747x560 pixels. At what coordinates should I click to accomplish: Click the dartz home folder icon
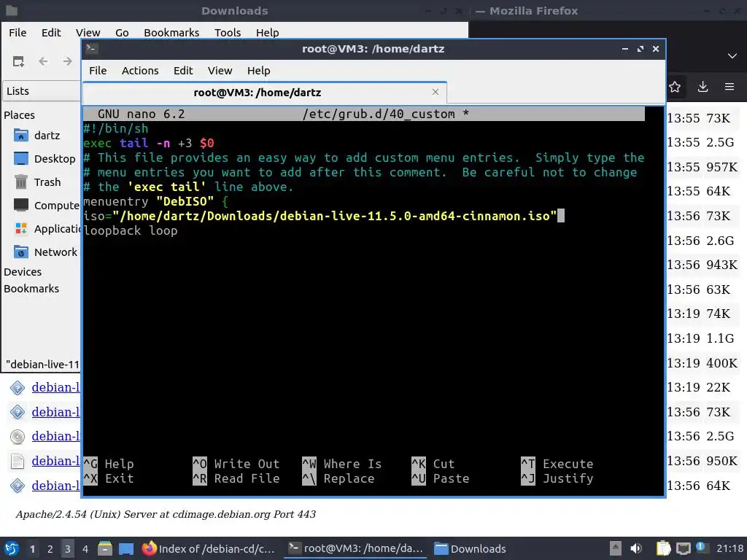tap(21, 136)
